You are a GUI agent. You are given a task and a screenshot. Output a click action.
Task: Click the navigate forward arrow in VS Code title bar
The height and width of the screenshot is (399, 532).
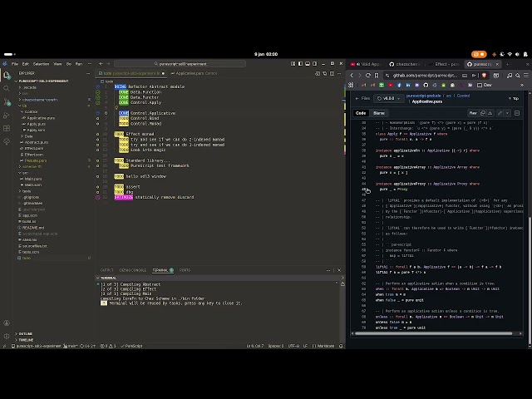tap(108, 64)
